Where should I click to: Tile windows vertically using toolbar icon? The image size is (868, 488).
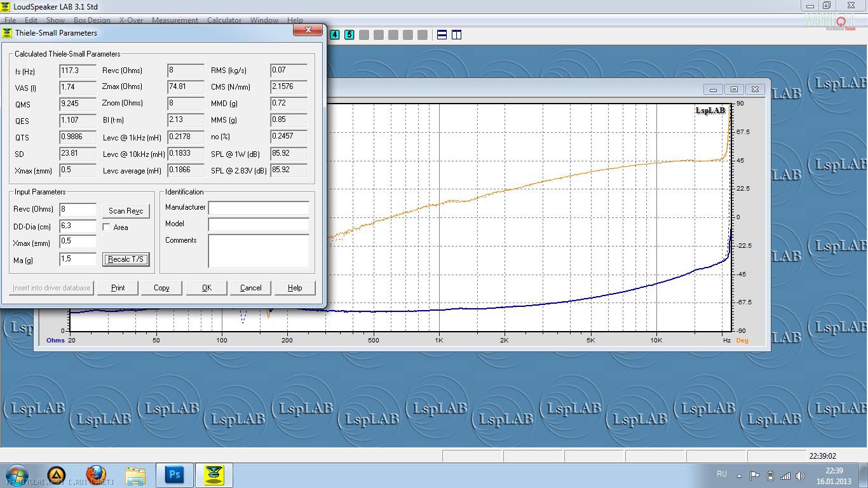click(456, 35)
